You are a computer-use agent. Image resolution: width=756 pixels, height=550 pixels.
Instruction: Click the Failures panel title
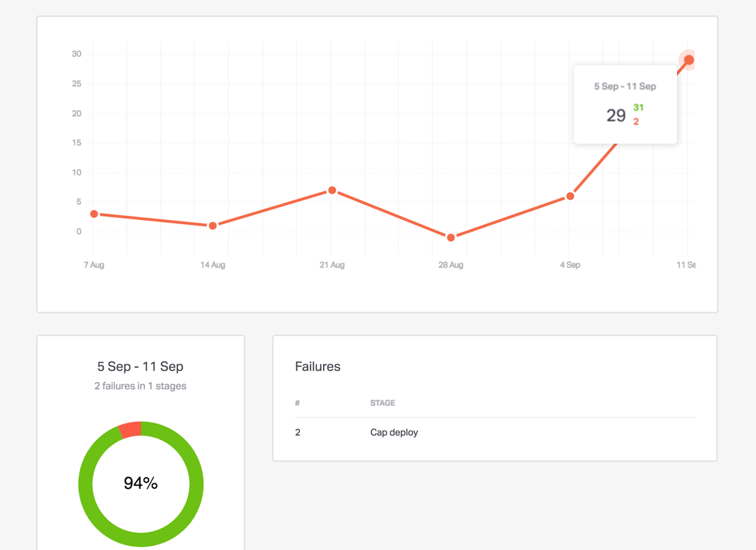[318, 366]
